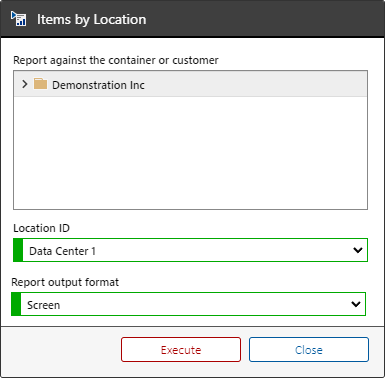Click the green indicator beside Data Center 1
This screenshot has height=378, width=385.
point(18,250)
